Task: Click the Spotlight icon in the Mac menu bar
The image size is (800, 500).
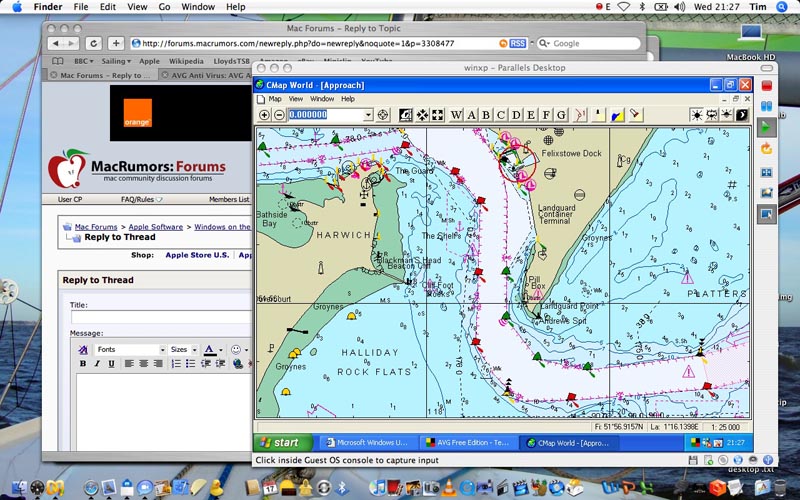Action: click(x=782, y=7)
